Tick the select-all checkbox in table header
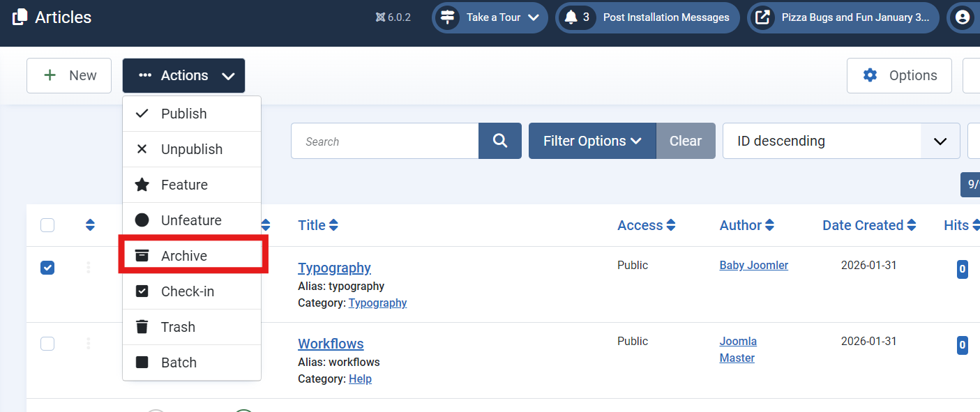 pyautogui.click(x=47, y=225)
